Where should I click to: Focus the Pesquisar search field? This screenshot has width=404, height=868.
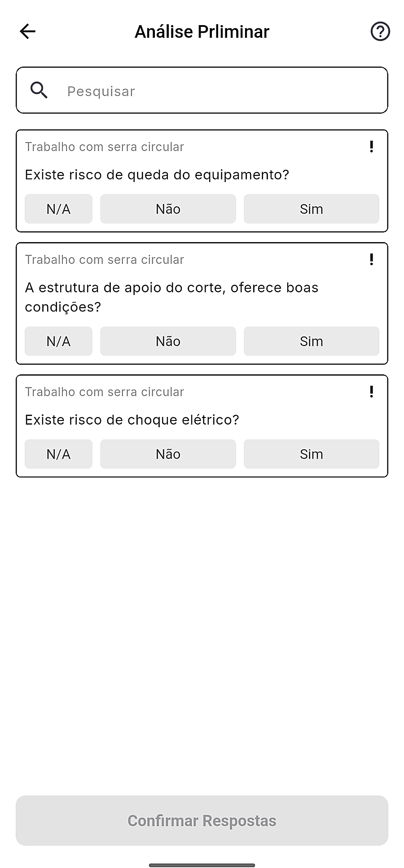tap(202, 90)
